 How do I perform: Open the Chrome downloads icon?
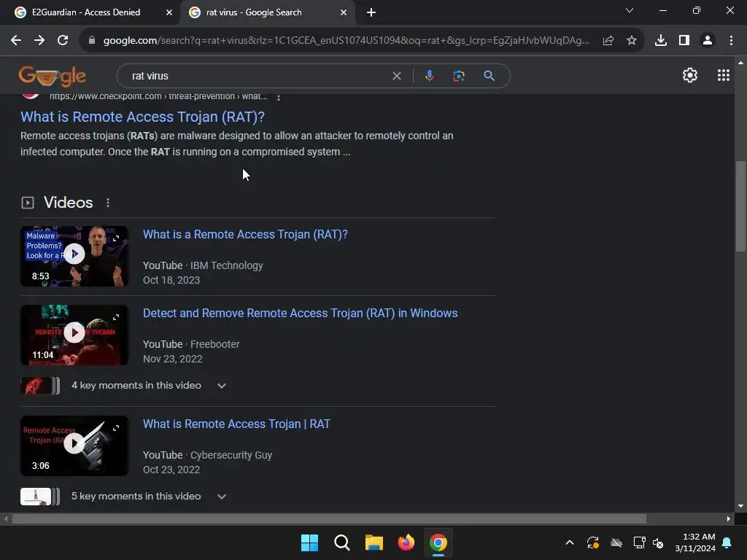[661, 41]
